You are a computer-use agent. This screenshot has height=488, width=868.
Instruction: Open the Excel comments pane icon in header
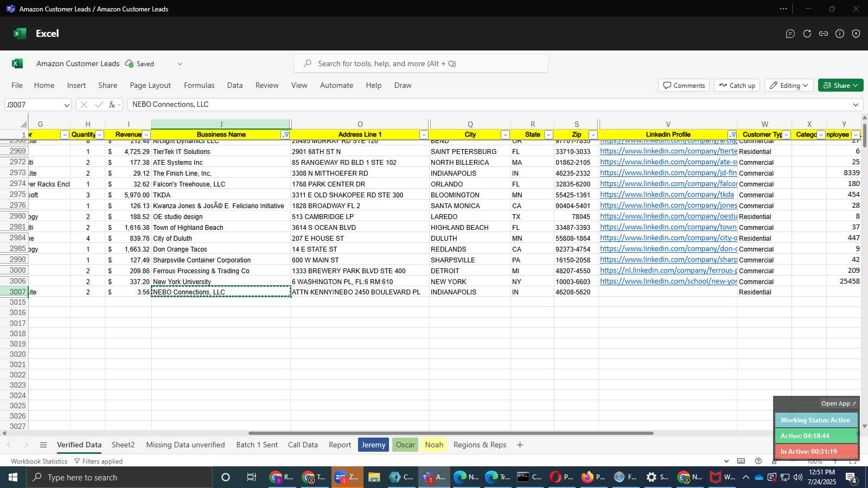click(x=790, y=34)
